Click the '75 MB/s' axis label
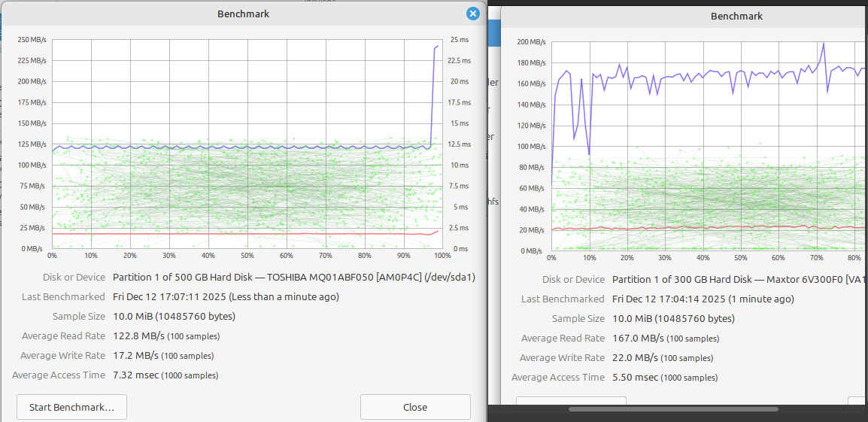868x422 pixels. 34,186
